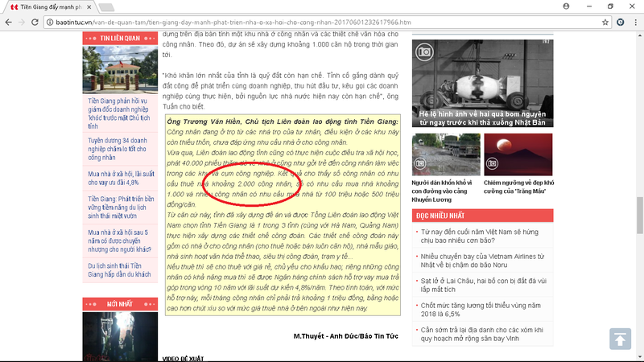Click the TIN LIÊN QUAN section header

(120, 38)
